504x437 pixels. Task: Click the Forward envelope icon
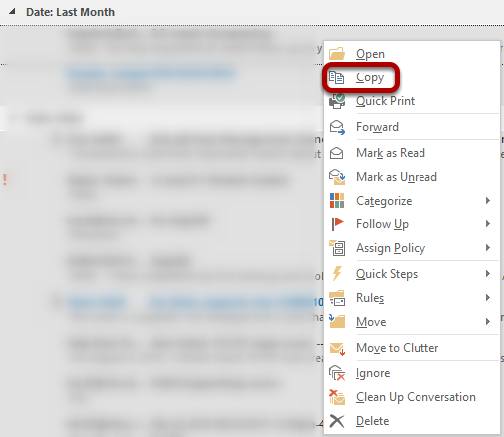click(337, 127)
